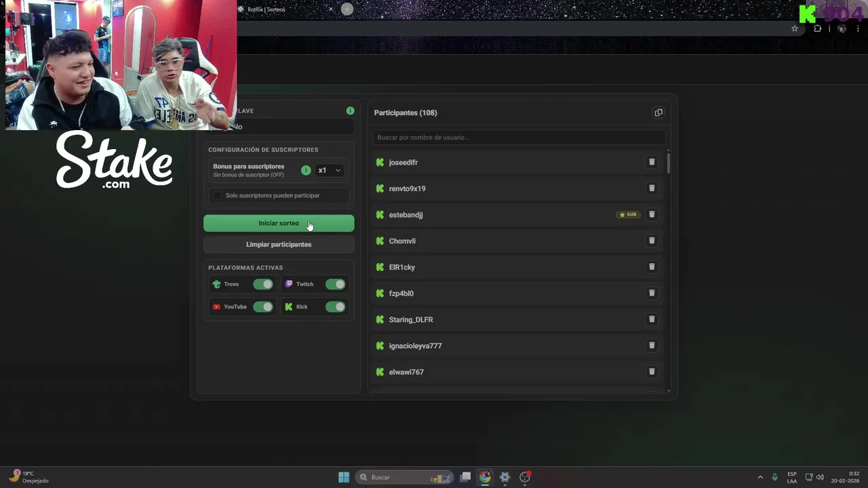The width and height of the screenshot is (868, 488).
Task: Delete Staring_DLFR with trash icon
Action: click(652, 319)
